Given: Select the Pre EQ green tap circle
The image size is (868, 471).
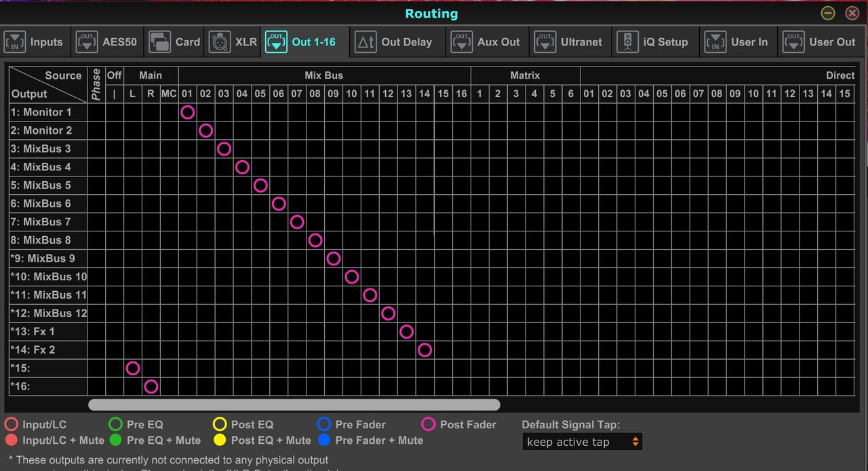Looking at the screenshot, I should (116, 424).
